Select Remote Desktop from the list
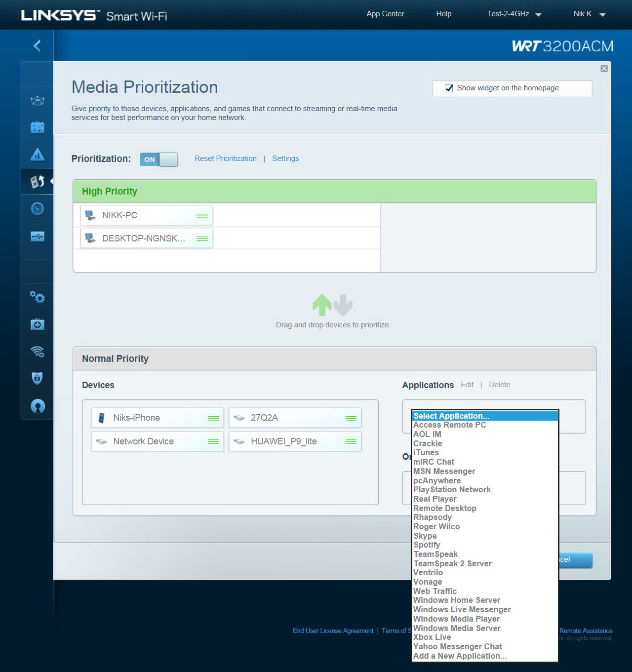 [485, 508]
